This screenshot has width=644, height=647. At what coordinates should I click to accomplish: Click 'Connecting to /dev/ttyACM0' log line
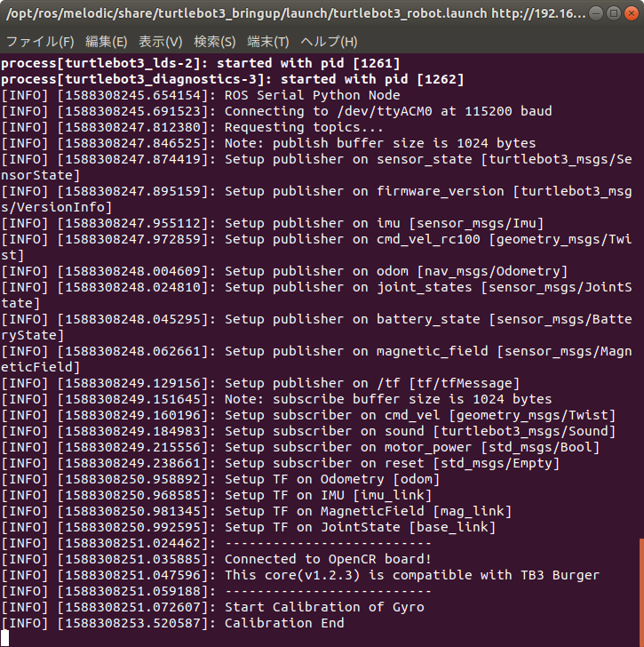coord(276,111)
